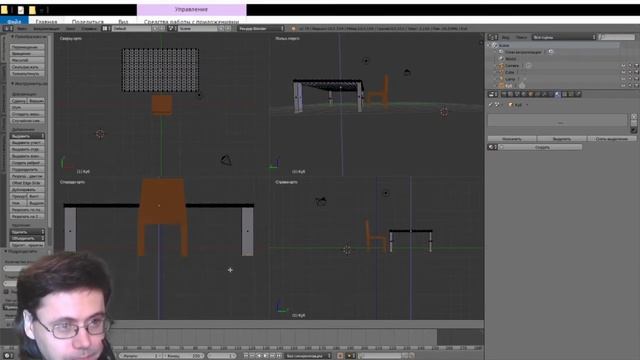Open the Physics properties tab
Viewport: 640px width, 360px height.
coord(578,94)
